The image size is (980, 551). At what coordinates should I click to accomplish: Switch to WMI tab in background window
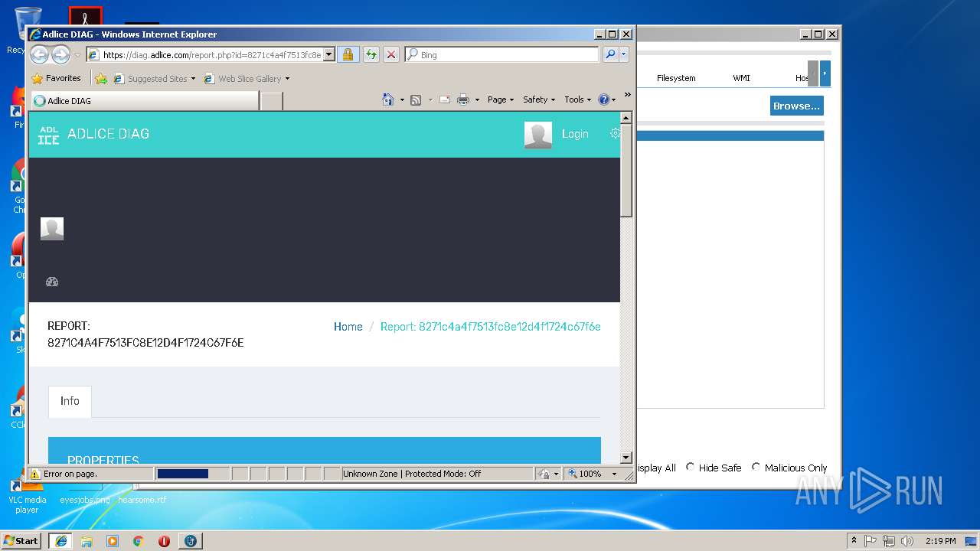741,78
